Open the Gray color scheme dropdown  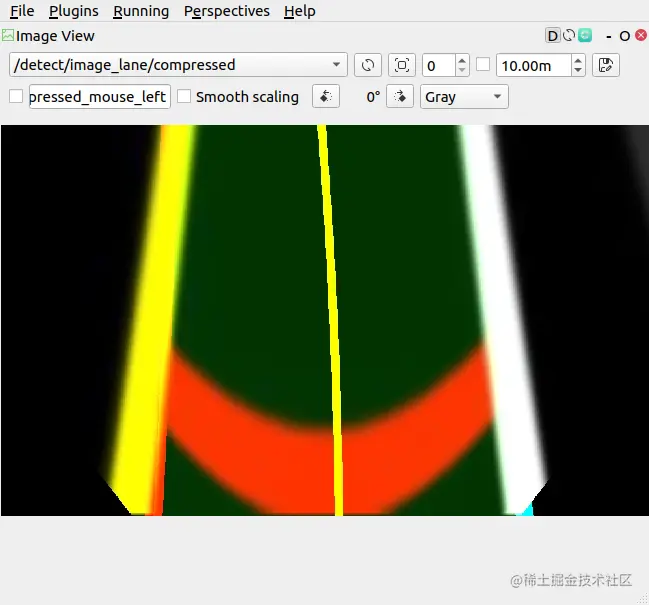tap(464, 97)
